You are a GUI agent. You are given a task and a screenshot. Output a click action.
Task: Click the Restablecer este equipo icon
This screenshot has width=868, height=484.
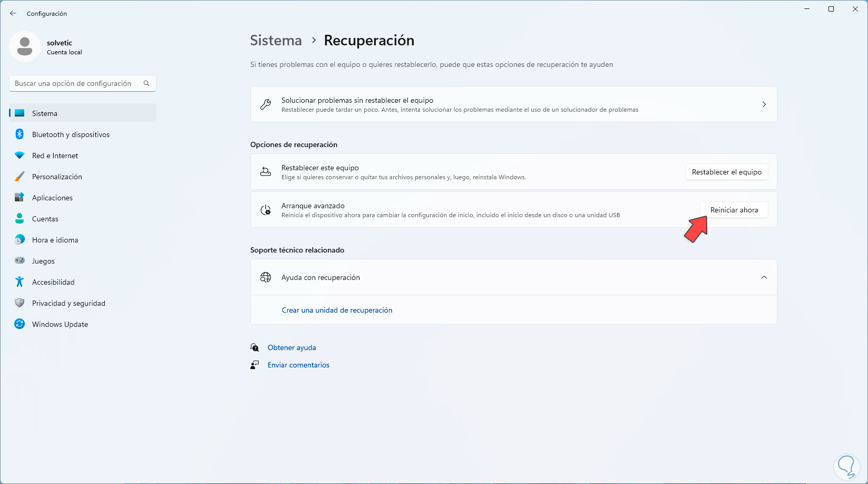[266, 172]
